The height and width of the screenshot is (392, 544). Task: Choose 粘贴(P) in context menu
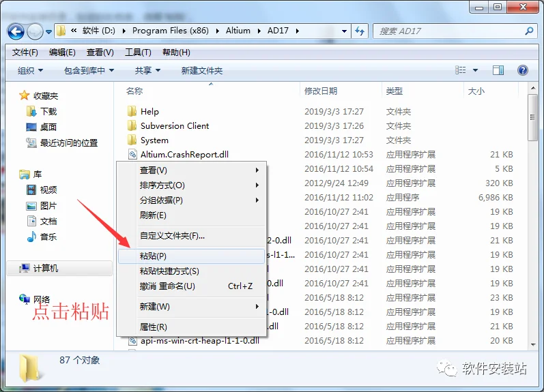point(192,256)
